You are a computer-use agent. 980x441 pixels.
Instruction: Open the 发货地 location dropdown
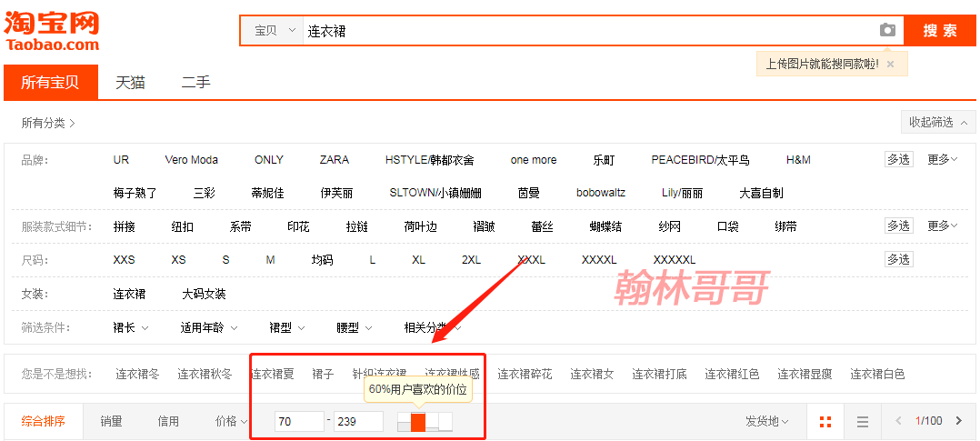coord(767,421)
